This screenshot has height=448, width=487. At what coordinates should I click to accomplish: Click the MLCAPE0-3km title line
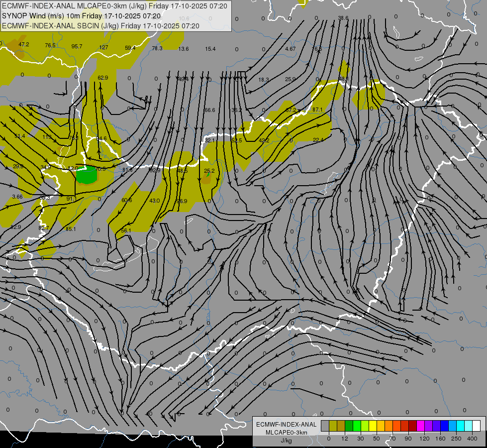pyautogui.click(x=114, y=6)
